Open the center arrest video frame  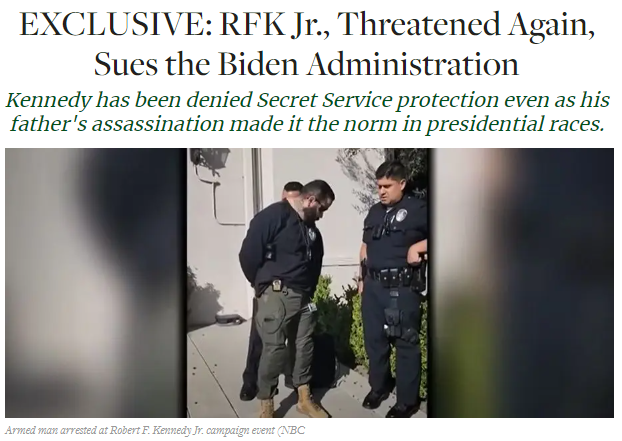307,283
